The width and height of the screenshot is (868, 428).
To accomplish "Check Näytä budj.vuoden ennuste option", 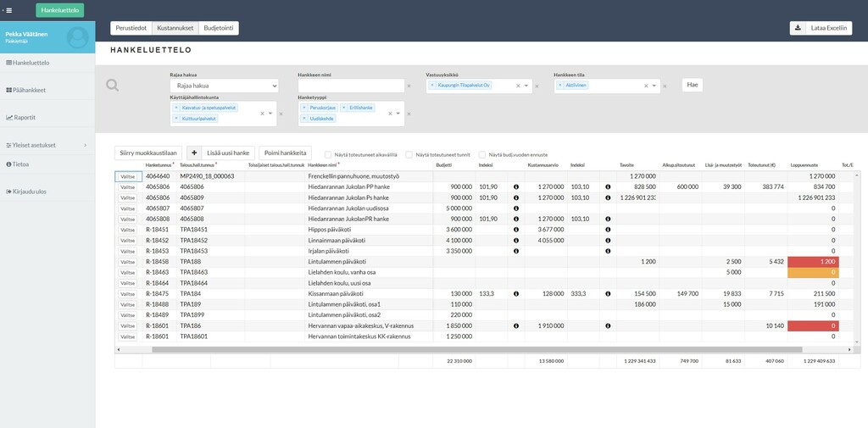I will [x=482, y=154].
